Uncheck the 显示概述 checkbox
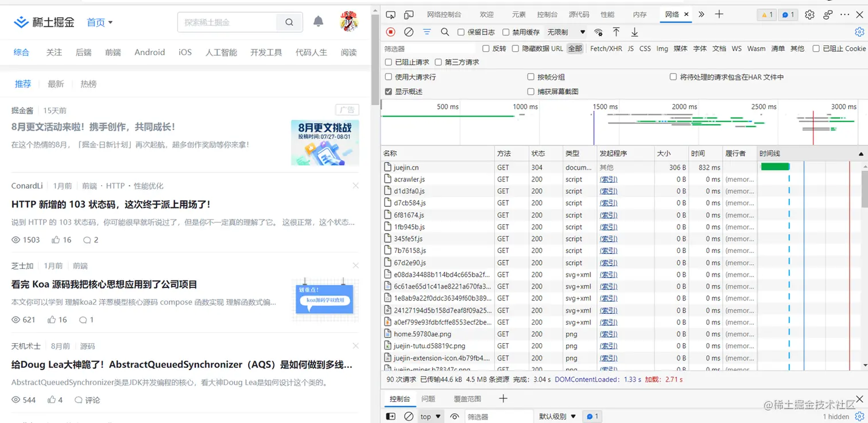Image resolution: width=868 pixels, height=423 pixels. (389, 91)
